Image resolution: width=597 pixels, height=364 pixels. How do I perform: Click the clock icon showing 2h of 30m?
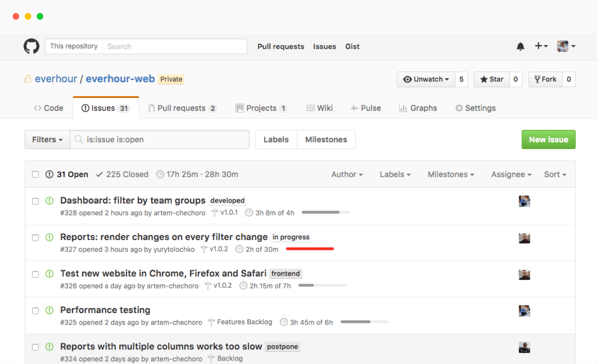point(239,249)
